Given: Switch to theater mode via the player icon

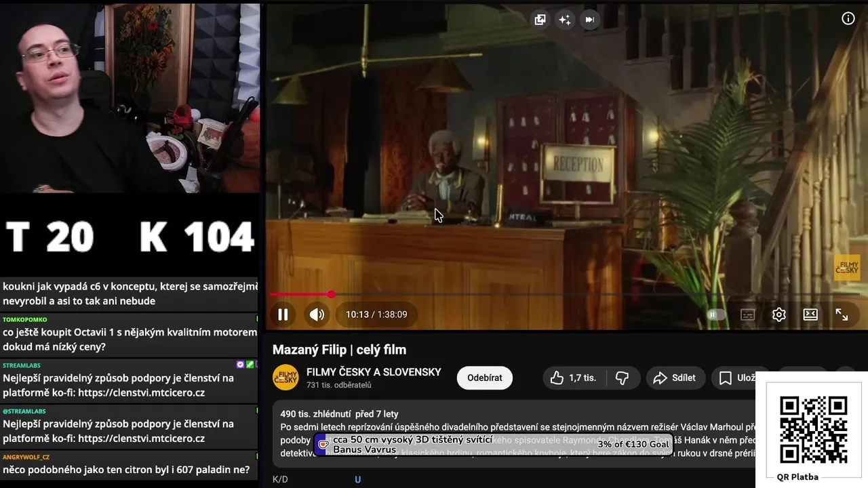Looking at the screenshot, I should (x=810, y=314).
